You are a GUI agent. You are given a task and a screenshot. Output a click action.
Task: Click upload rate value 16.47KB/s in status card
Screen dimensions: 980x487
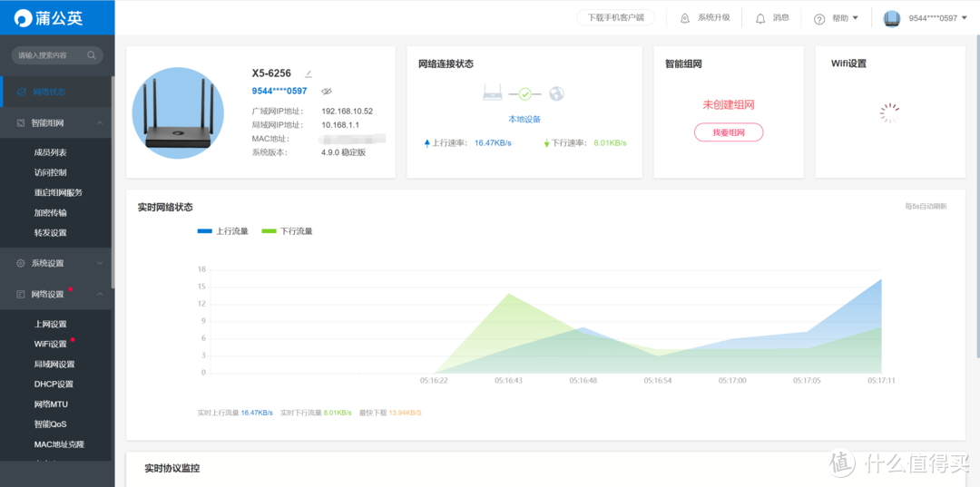[493, 143]
